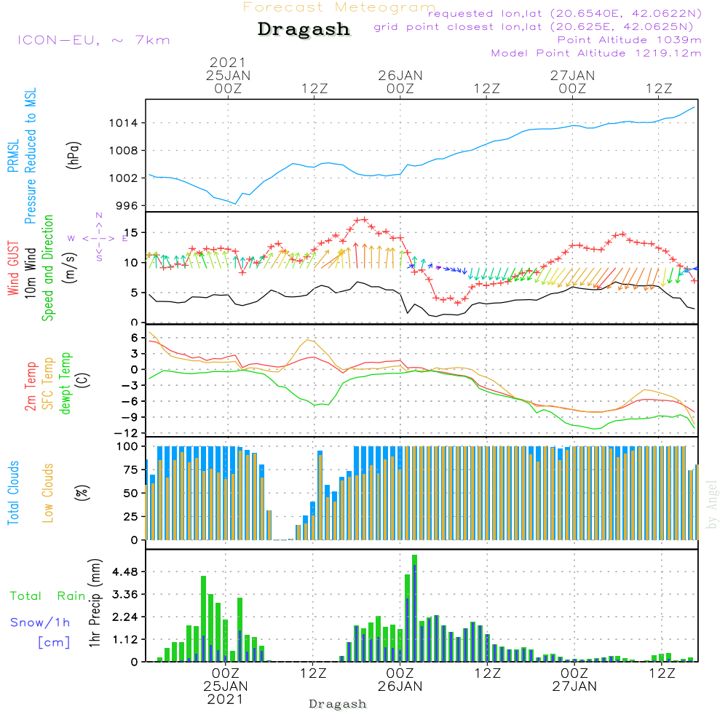Click the '10m Wind' axis label
Screen dimensions: 728x728
30,273
